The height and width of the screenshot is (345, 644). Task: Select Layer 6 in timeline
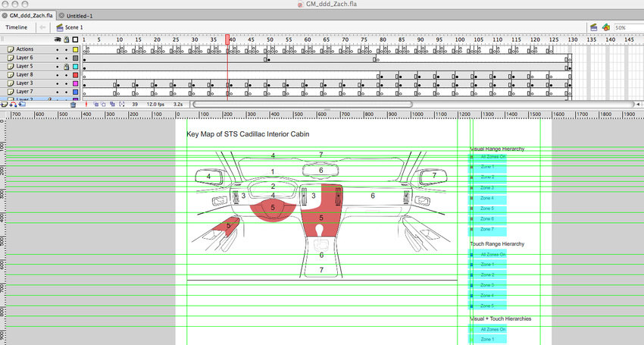tap(25, 58)
